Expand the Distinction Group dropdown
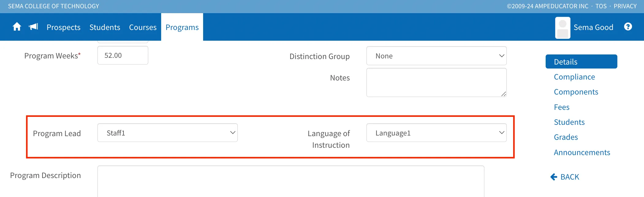 tap(436, 56)
